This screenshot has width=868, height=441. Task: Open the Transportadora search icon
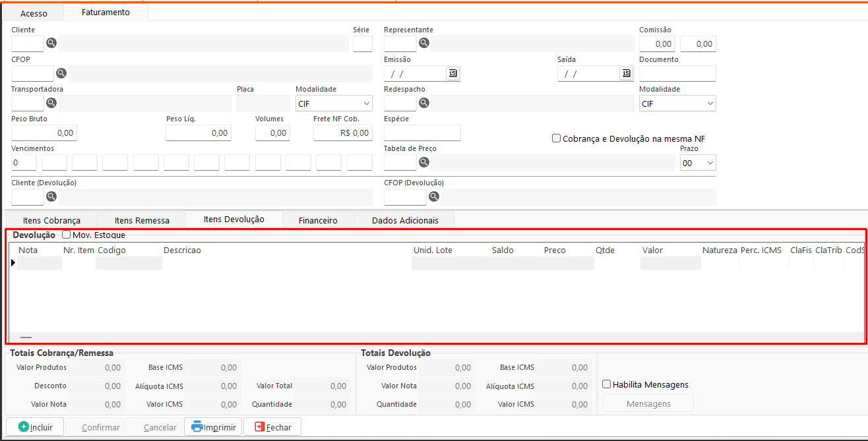point(51,103)
